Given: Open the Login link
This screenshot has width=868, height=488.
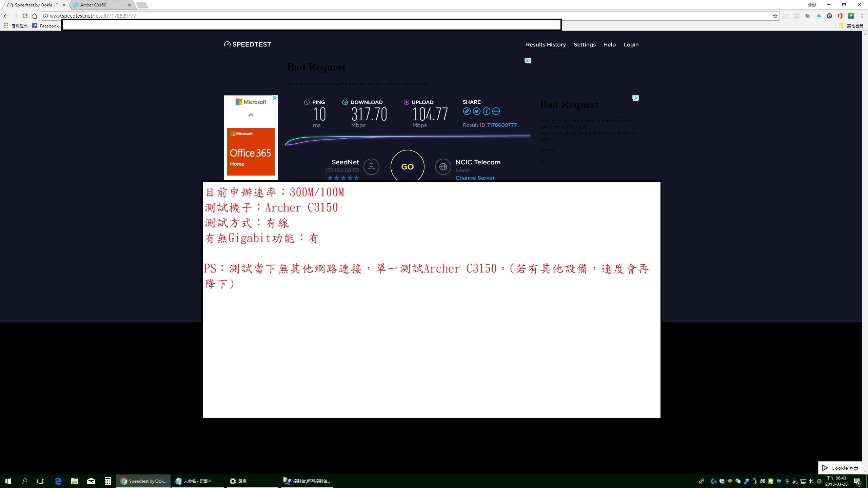Looking at the screenshot, I should click(x=631, y=44).
